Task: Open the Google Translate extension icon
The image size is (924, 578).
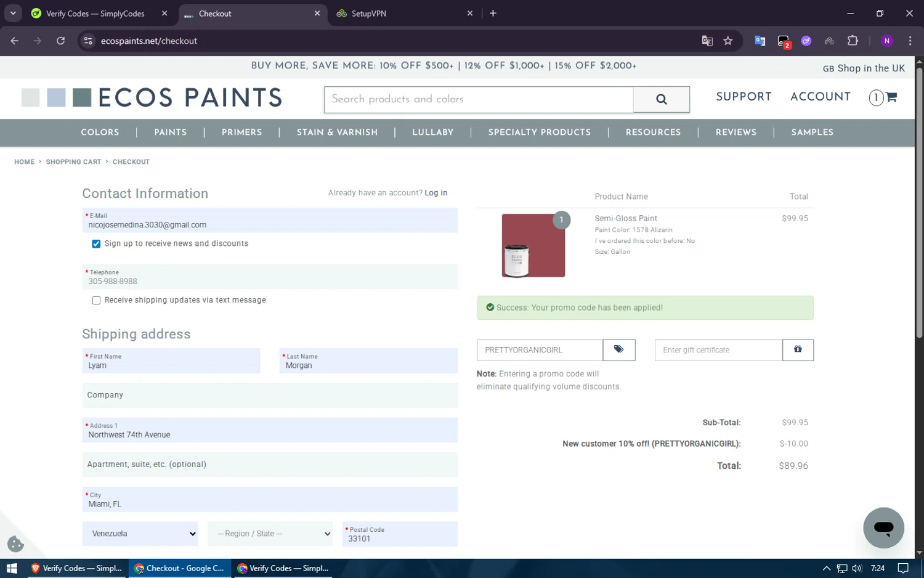Action: coord(760,41)
